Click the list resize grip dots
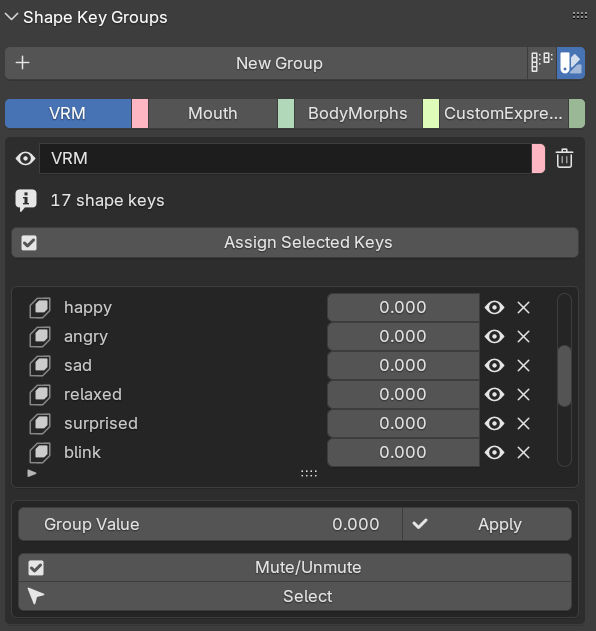The width and height of the screenshot is (596, 631). tap(309, 473)
